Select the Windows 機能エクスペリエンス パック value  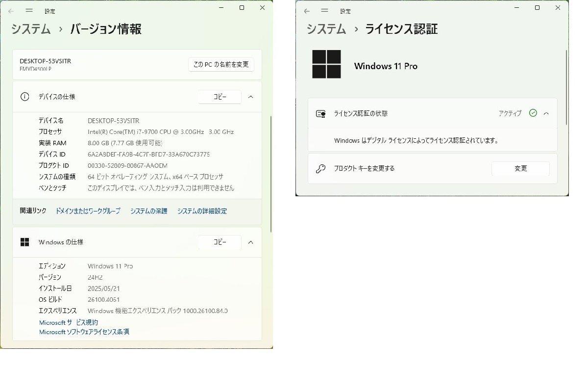pyautogui.click(x=158, y=311)
